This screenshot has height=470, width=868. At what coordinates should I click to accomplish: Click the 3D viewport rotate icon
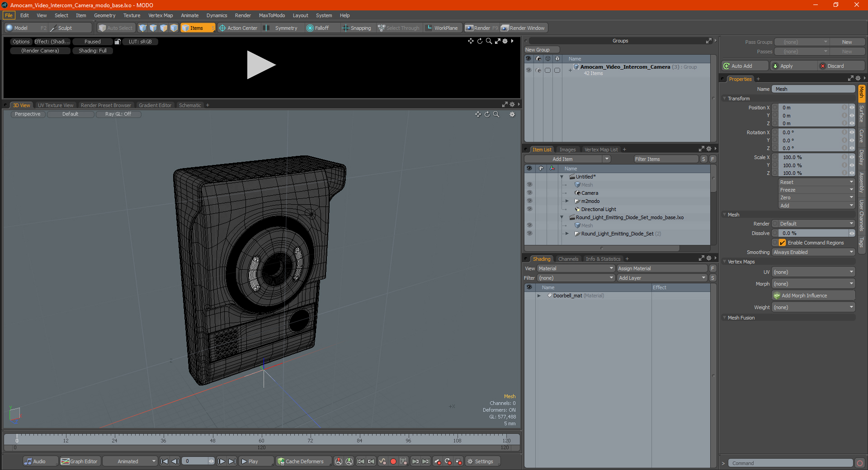coord(487,114)
